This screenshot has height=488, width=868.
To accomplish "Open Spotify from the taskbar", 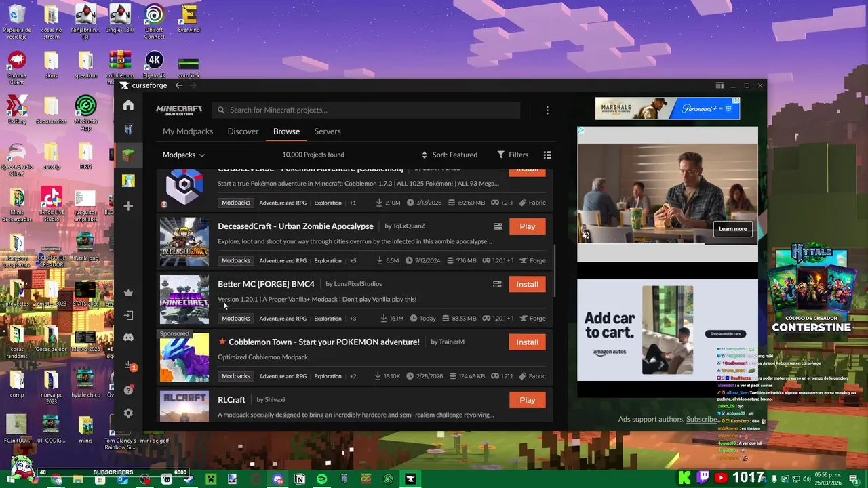I will tap(322, 479).
